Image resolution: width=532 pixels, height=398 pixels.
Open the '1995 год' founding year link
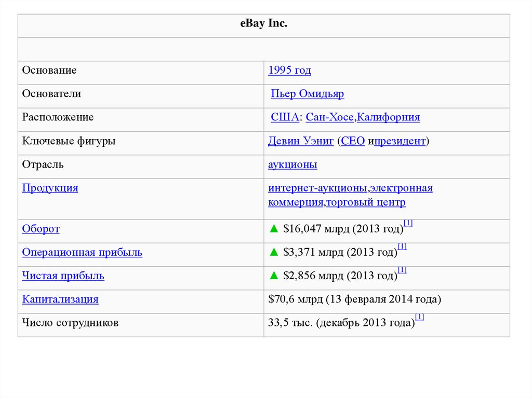(289, 70)
